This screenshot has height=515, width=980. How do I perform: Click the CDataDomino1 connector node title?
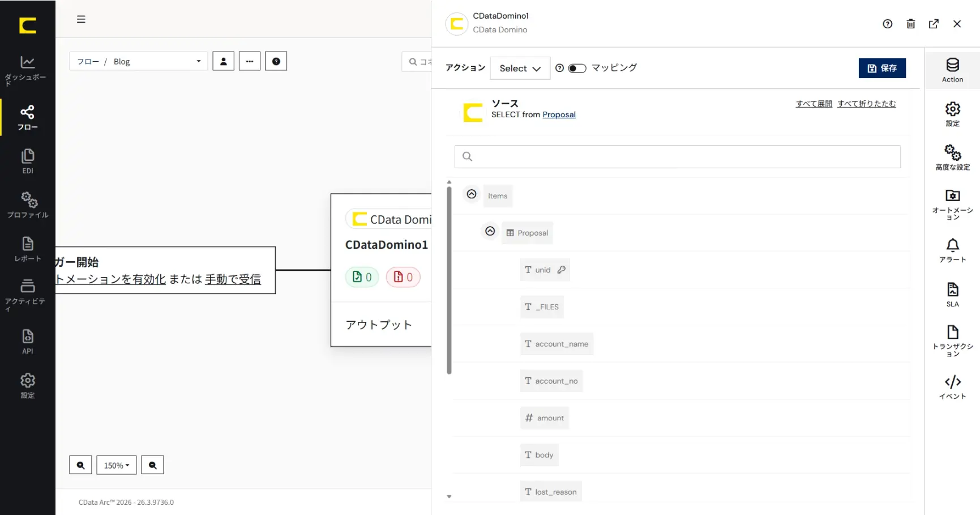pos(387,244)
